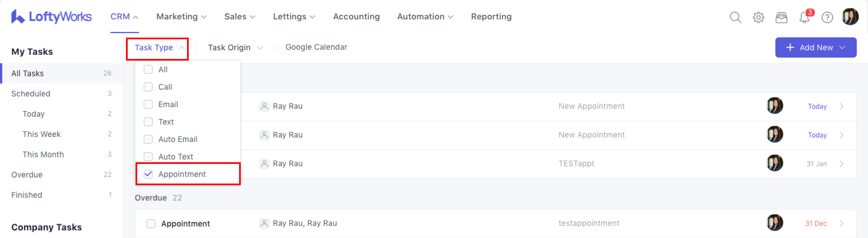Go to the Reporting menu item
This screenshot has width=868, height=238.
point(491,17)
